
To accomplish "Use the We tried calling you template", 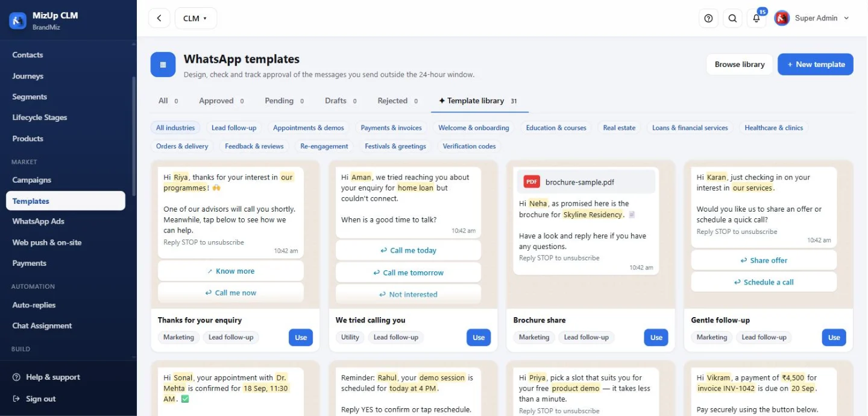I will click(479, 338).
